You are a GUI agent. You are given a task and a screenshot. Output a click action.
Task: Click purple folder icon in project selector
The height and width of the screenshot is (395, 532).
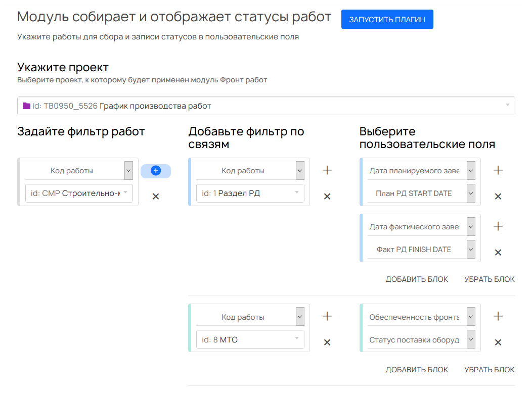[x=26, y=106]
